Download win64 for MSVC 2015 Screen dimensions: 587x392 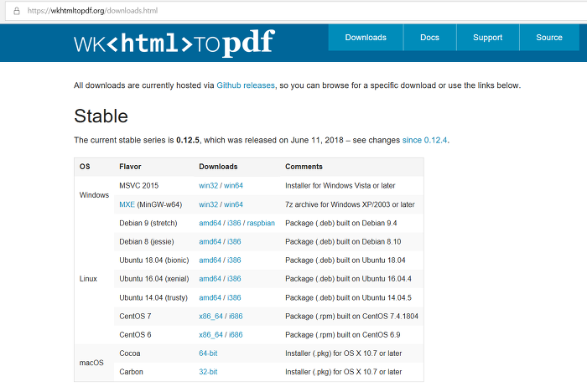click(x=233, y=185)
